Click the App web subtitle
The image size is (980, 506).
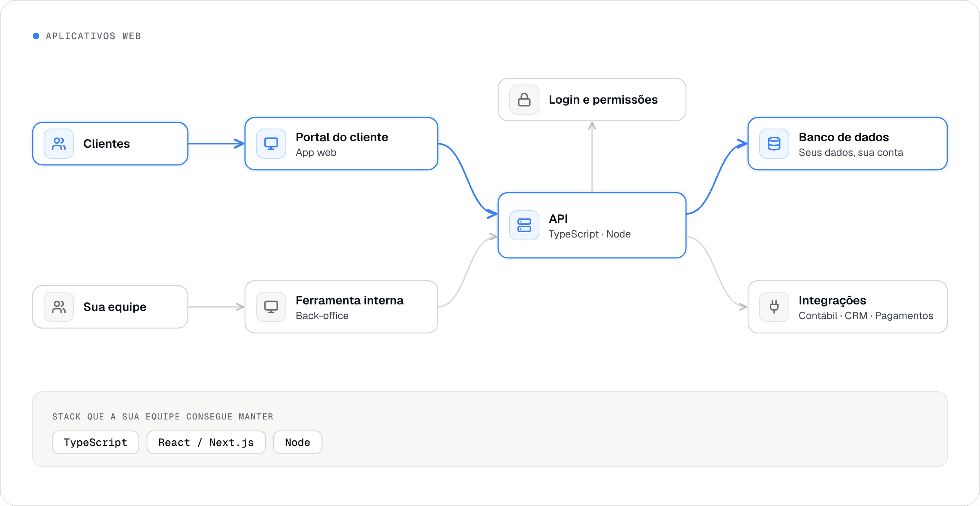(316, 153)
